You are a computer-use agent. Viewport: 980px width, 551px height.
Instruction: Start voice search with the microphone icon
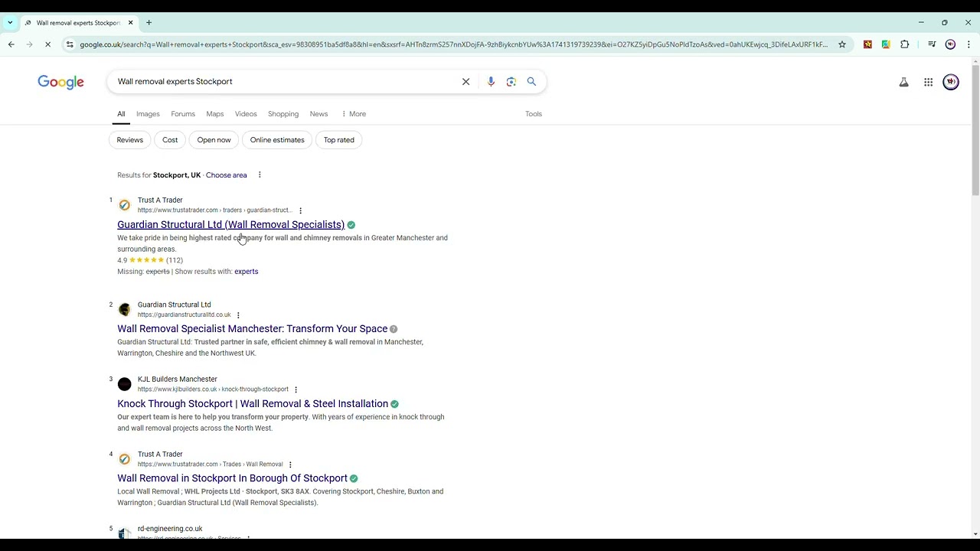(x=491, y=82)
